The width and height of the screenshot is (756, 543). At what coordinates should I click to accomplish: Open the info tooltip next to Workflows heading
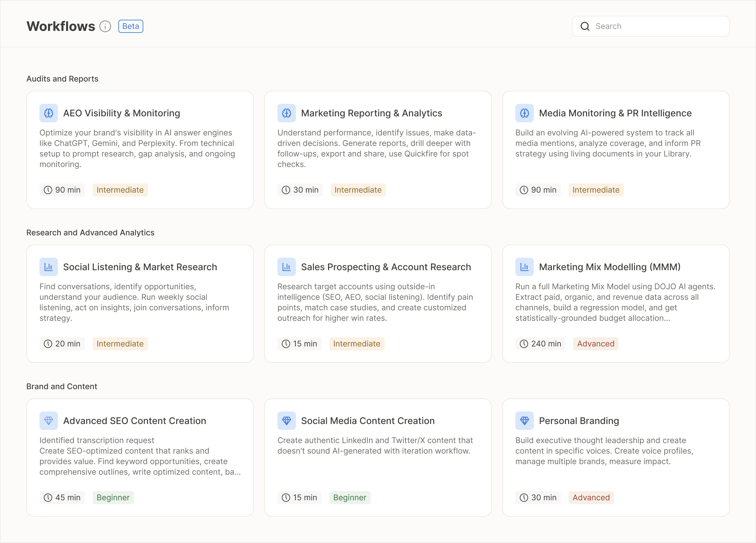105,26
